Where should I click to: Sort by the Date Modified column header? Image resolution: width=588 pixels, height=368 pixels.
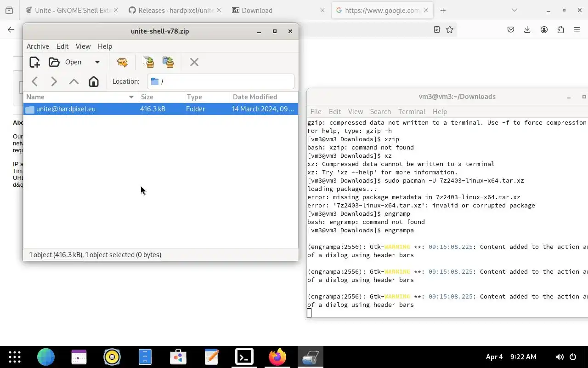tap(264, 97)
